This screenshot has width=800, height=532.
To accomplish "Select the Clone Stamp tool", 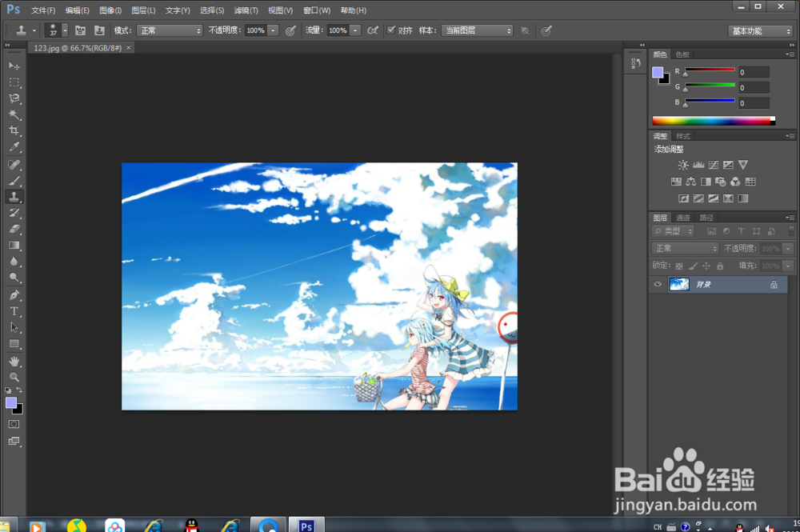I will pyautogui.click(x=14, y=197).
